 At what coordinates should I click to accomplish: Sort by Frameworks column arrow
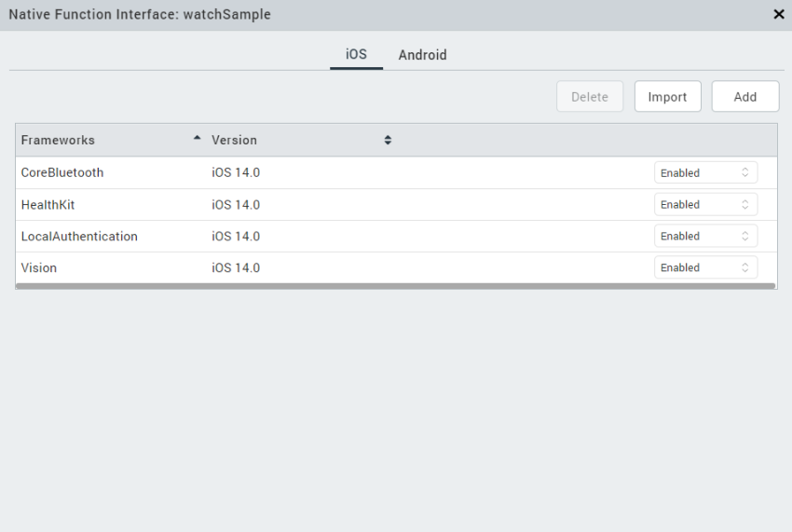click(197, 138)
